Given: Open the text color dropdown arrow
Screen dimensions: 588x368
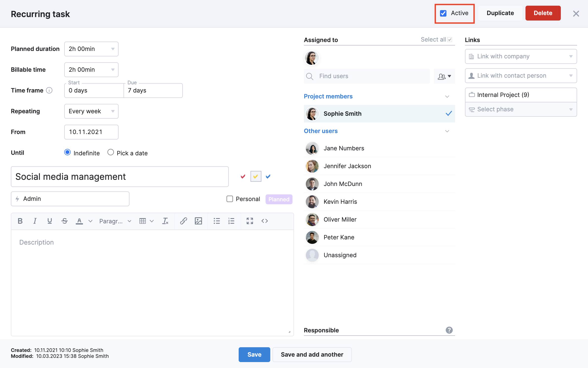Looking at the screenshot, I should [x=90, y=221].
